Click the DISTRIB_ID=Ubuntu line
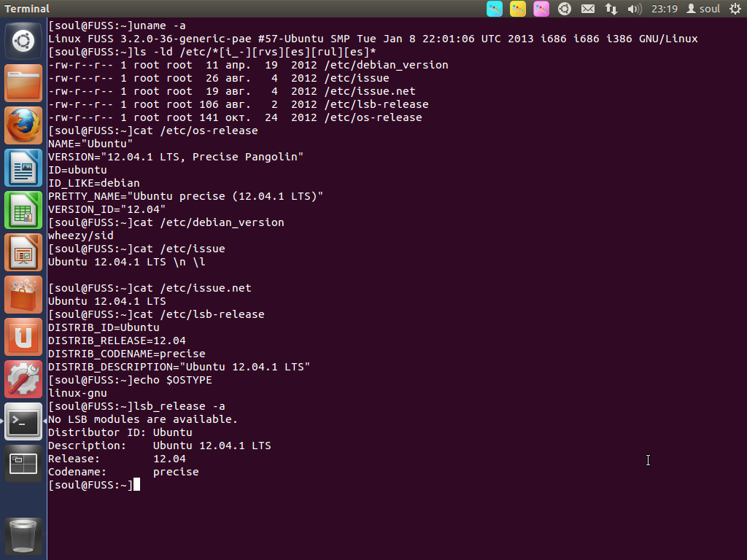Screen dimensions: 747x560 click(104, 327)
